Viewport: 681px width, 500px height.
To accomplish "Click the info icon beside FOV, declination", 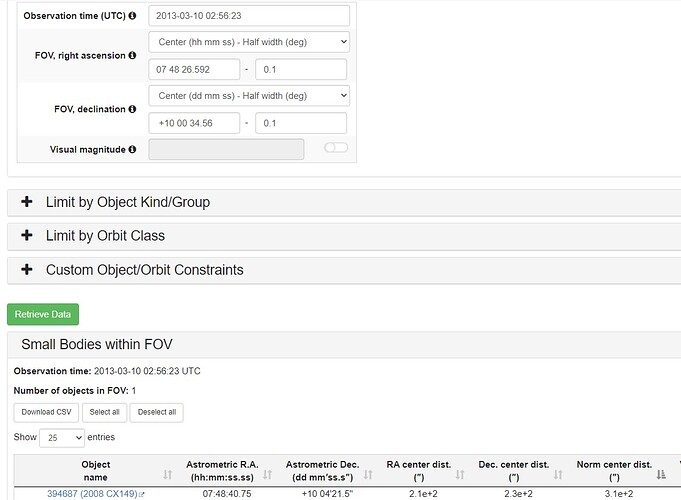I will tap(132, 109).
